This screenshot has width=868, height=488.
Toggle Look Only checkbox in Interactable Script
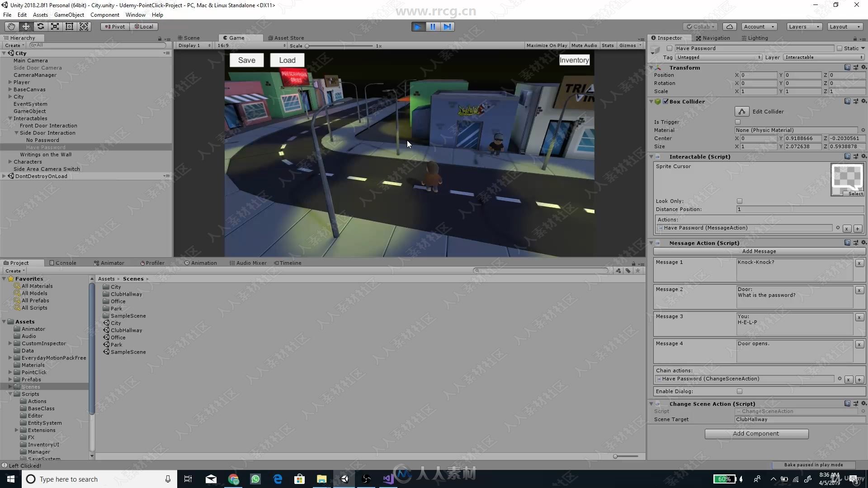pyautogui.click(x=739, y=201)
